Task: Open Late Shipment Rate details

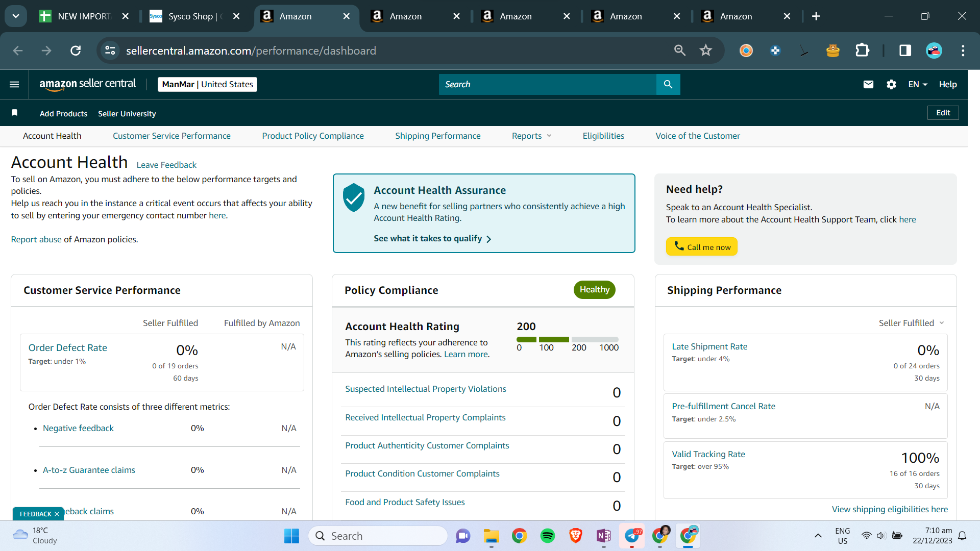Action: click(709, 346)
